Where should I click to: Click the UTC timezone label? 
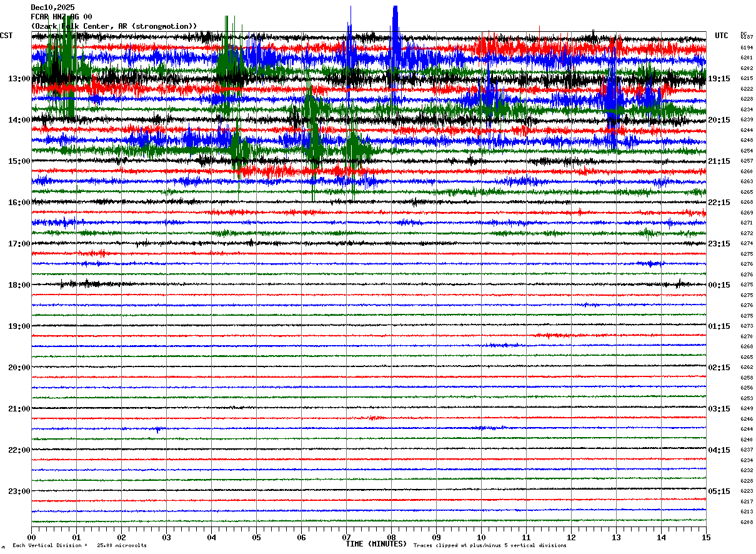click(x=722, y=36)
